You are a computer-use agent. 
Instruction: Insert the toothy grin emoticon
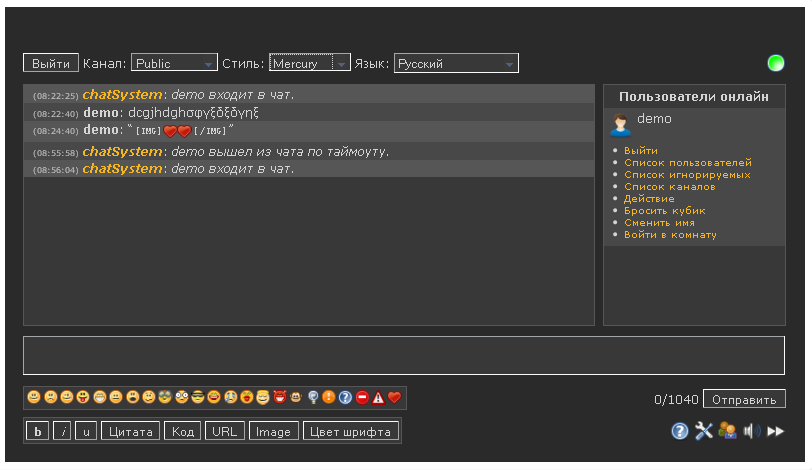(x=99, y=397)
